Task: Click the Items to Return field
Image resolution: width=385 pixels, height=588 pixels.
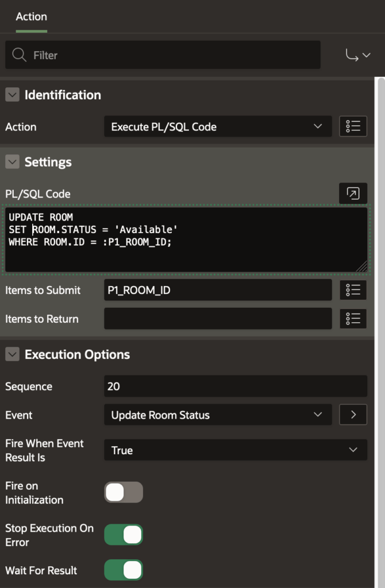Action: click(218, 319)
